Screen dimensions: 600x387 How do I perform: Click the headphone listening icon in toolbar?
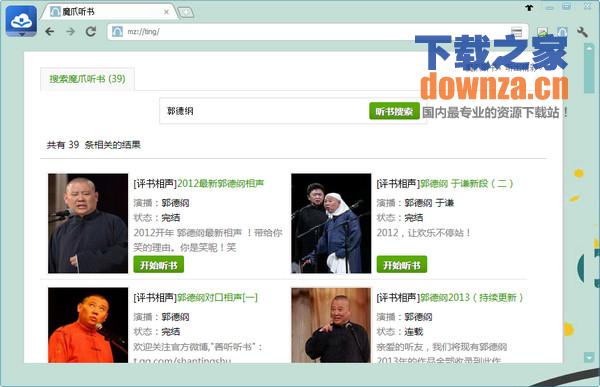point(562,32)
